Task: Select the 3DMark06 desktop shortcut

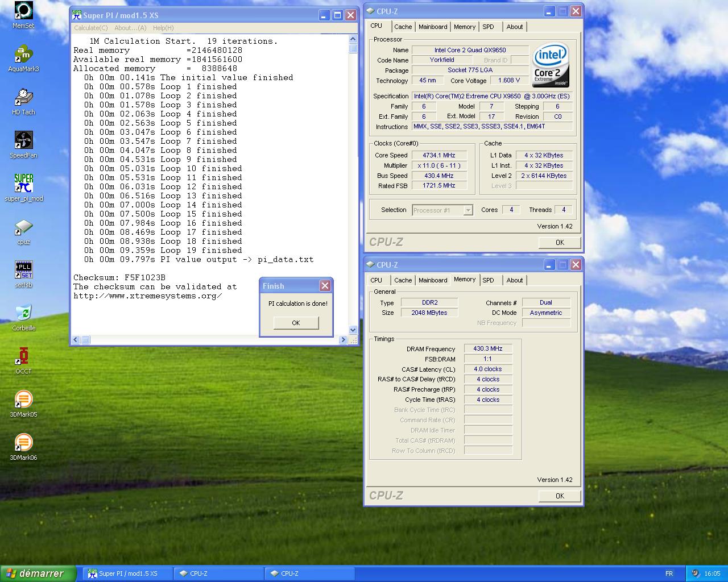Action: click(x=23, y=447)
